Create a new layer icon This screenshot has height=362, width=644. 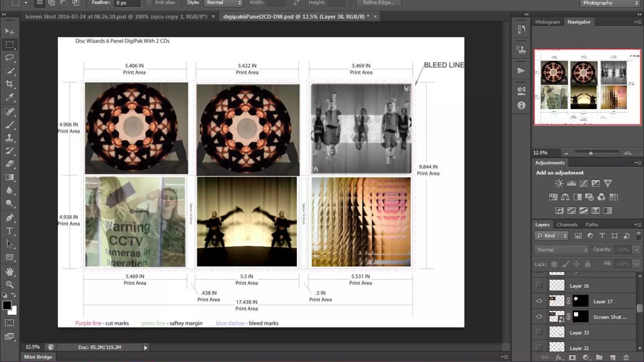(x=613, y=357)
